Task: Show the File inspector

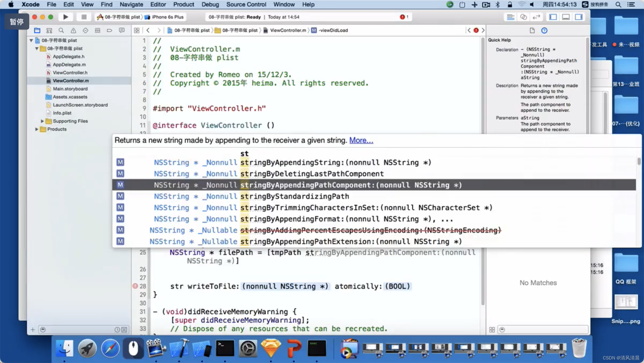Action: [532, 30]
